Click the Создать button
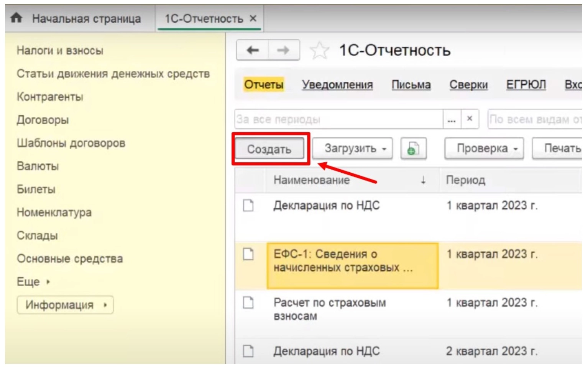The image size is (588, 371). click(269, 149)
